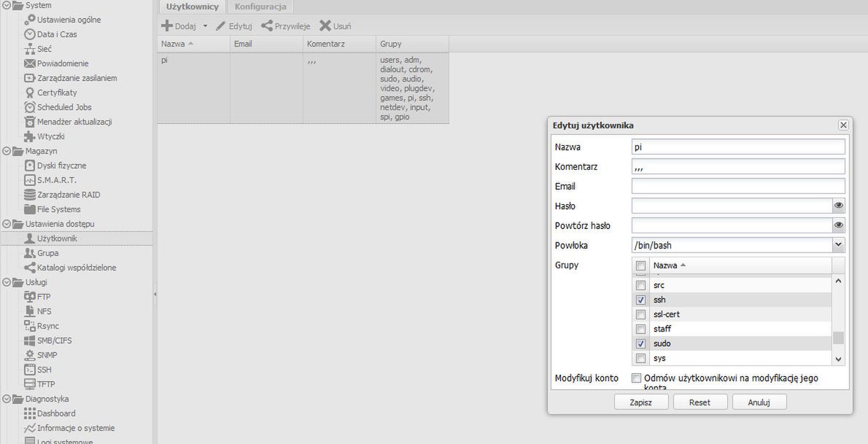This screenshot has height=444, width=868.
Task: Open Katalogi współdzielone share icon
Action: click(29, 268)
